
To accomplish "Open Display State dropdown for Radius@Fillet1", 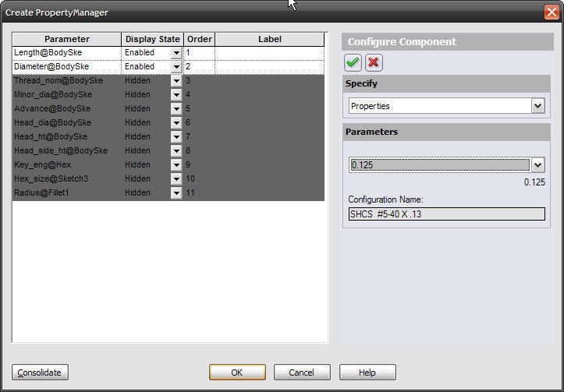I will [x=176, y=193].
